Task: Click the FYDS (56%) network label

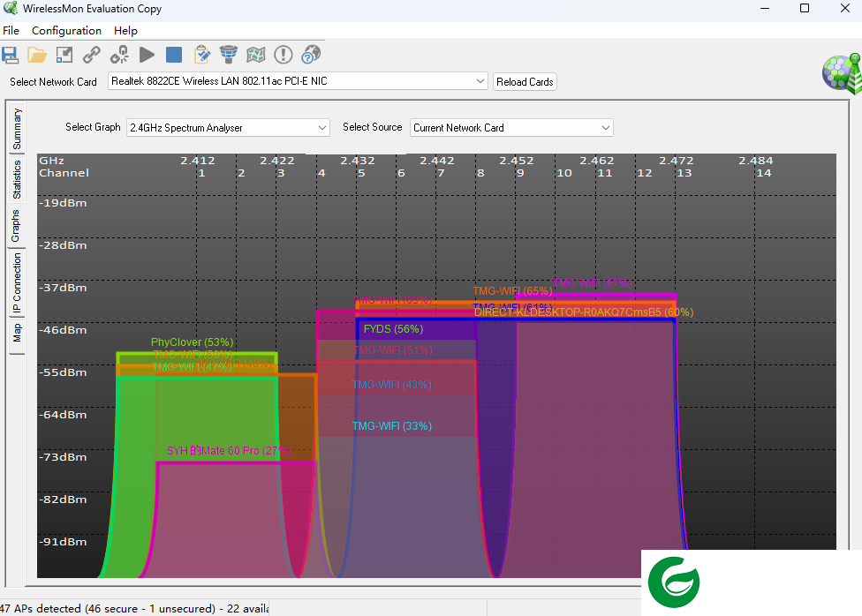Action: coord(393,329)
